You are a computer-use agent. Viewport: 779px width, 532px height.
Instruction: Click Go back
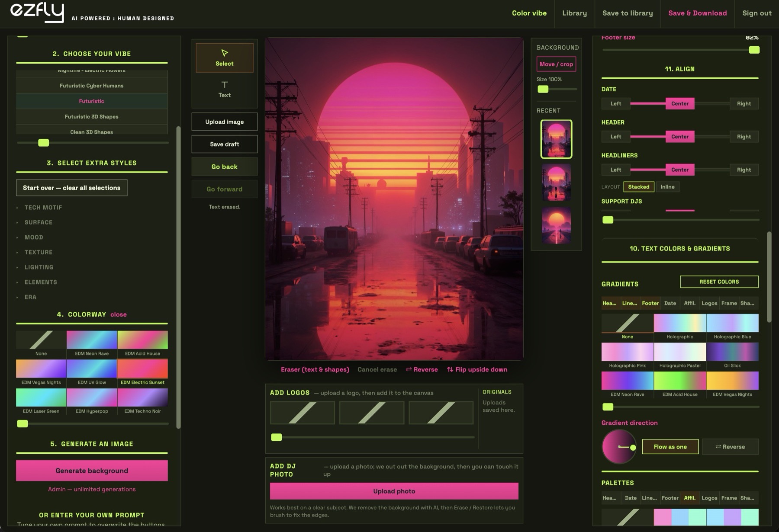tap(224, 167)
